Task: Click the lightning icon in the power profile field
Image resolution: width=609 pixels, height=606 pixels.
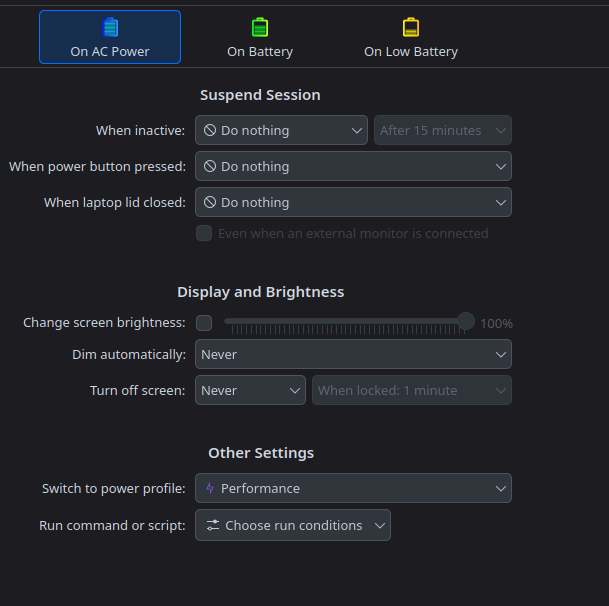Action: pos(210,489)
